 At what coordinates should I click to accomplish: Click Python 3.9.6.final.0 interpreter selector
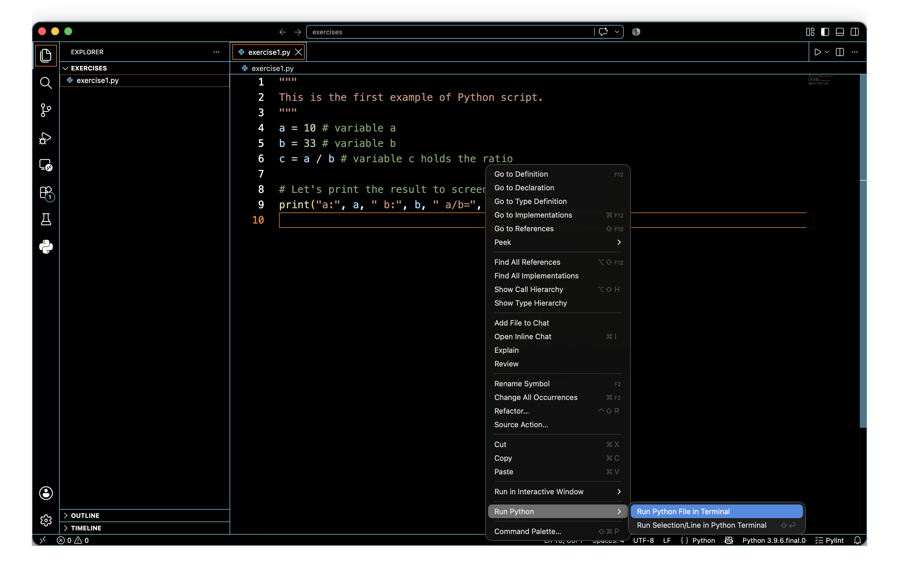point(774,540)
